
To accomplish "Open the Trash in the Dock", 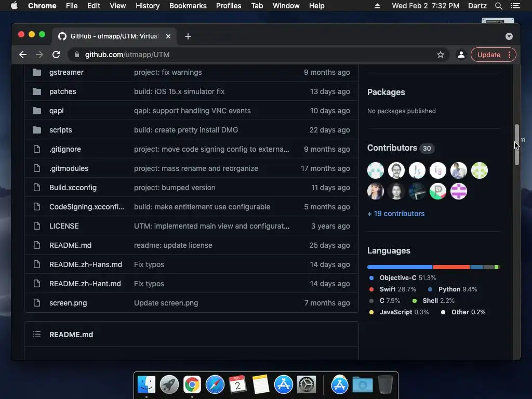I will tap(385, 384).
